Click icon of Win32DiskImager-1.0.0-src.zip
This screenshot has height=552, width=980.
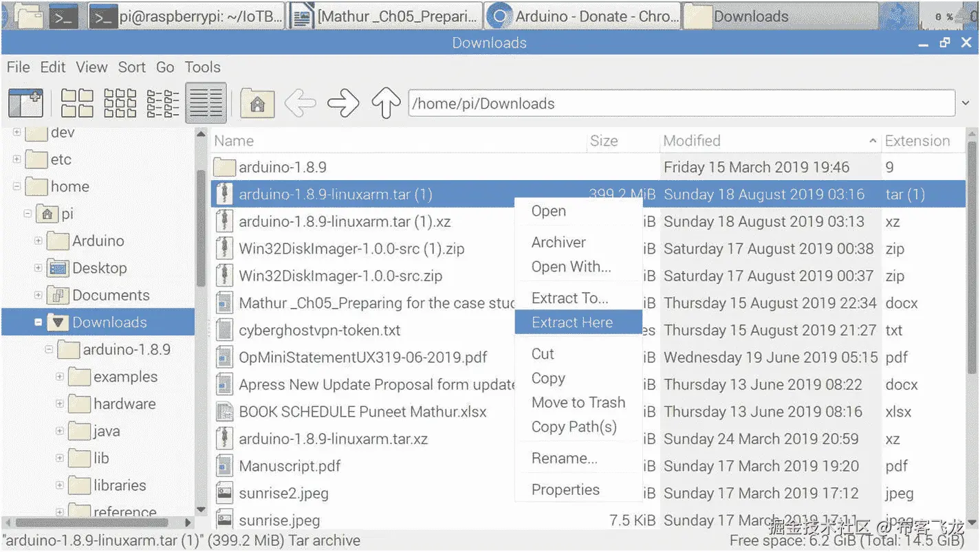[x=224, y=276]
